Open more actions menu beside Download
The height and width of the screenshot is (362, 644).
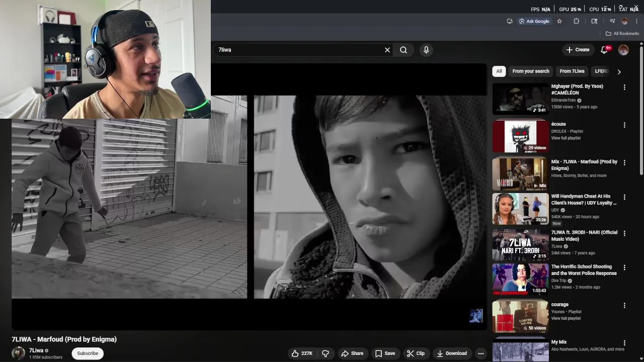[x=480, y=353]
